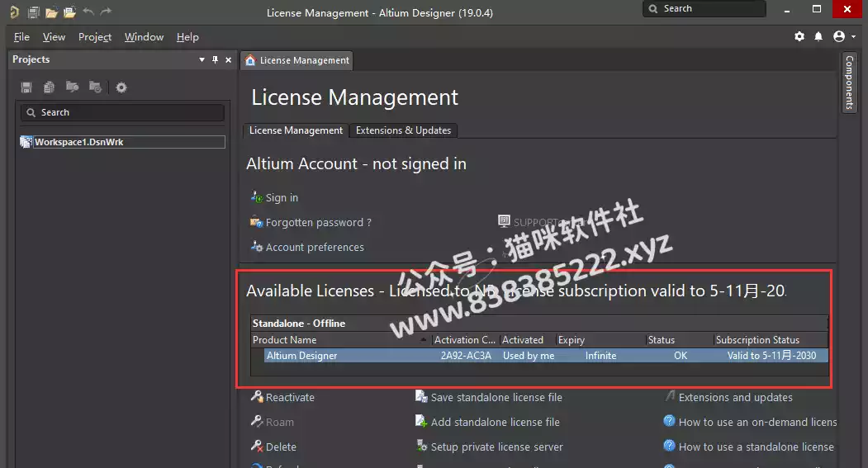Click the Setup private license server icon
Image resolution: width=868 pixels, height=468 pixels.
point(421,446)
